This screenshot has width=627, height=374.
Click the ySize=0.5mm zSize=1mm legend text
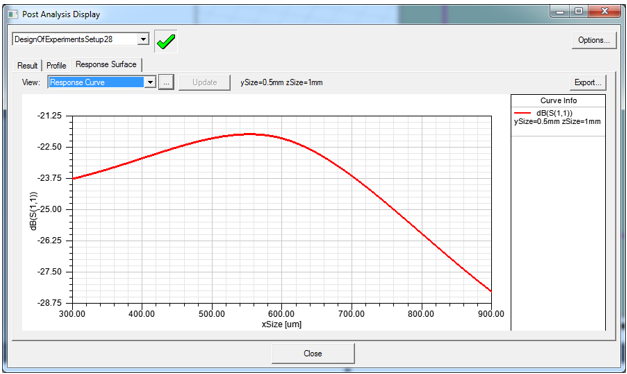(x=557, y=122)
